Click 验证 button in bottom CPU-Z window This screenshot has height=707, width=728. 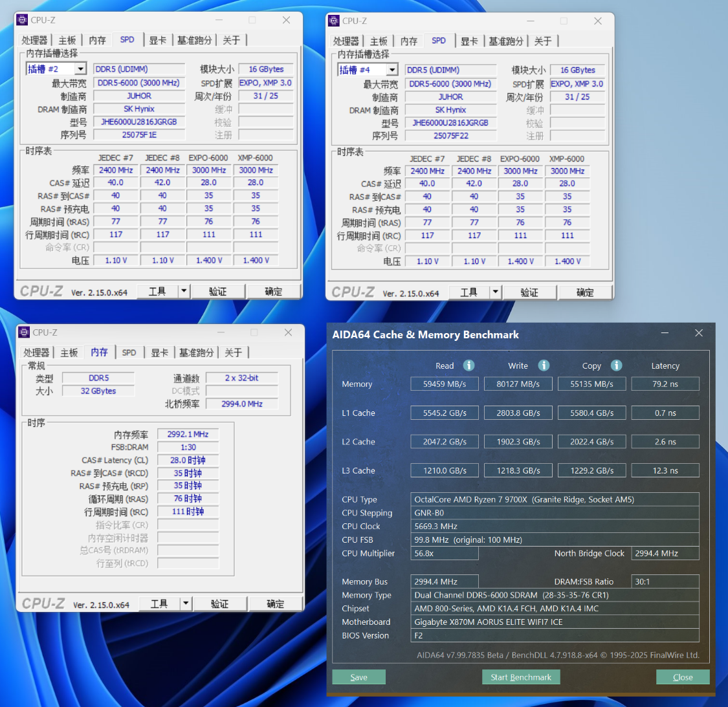coord(219,603)
